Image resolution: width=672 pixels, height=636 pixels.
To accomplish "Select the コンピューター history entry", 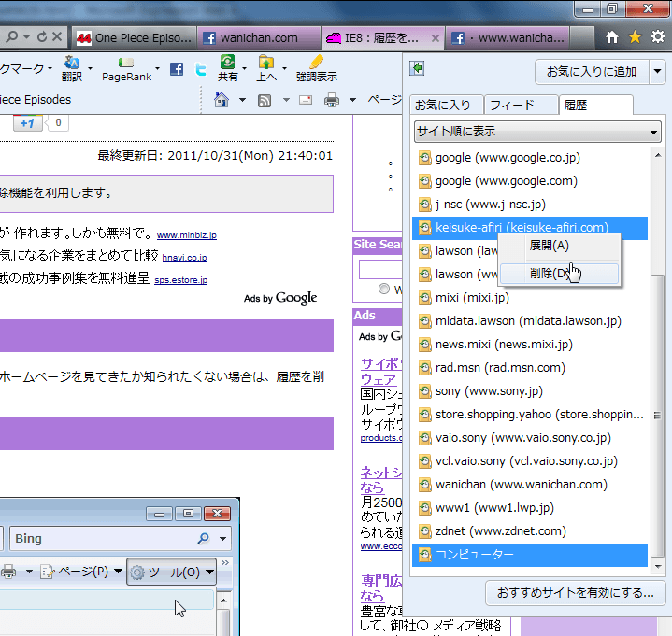I will tap(530, 555).
